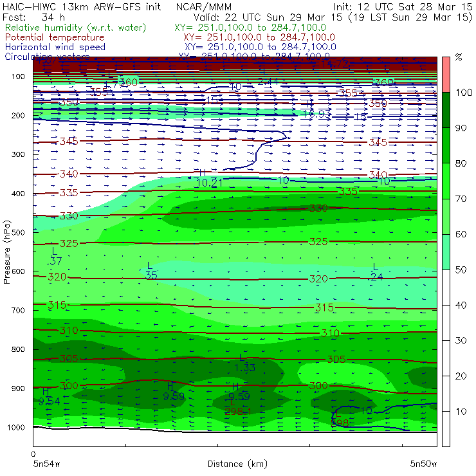The height and width of the screenshot is (476, 476).
Task: Click the "Circulation vectors" legend label
Action: pyautogui.click(x=47, y=57)
